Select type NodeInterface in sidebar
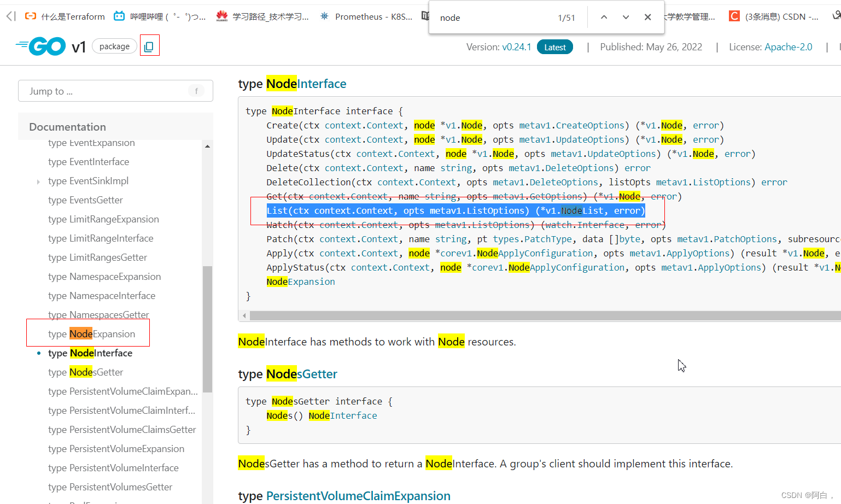841x504 pixels. (x=90, y=353)
